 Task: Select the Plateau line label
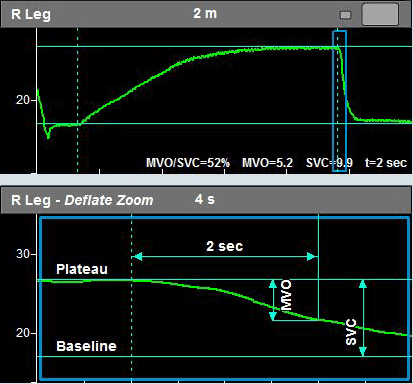tap(82, 269)
